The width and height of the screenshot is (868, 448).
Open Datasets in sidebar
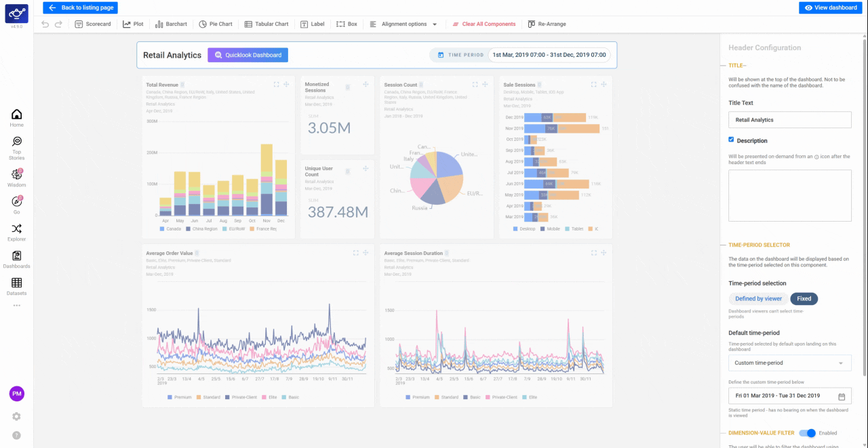16,287
